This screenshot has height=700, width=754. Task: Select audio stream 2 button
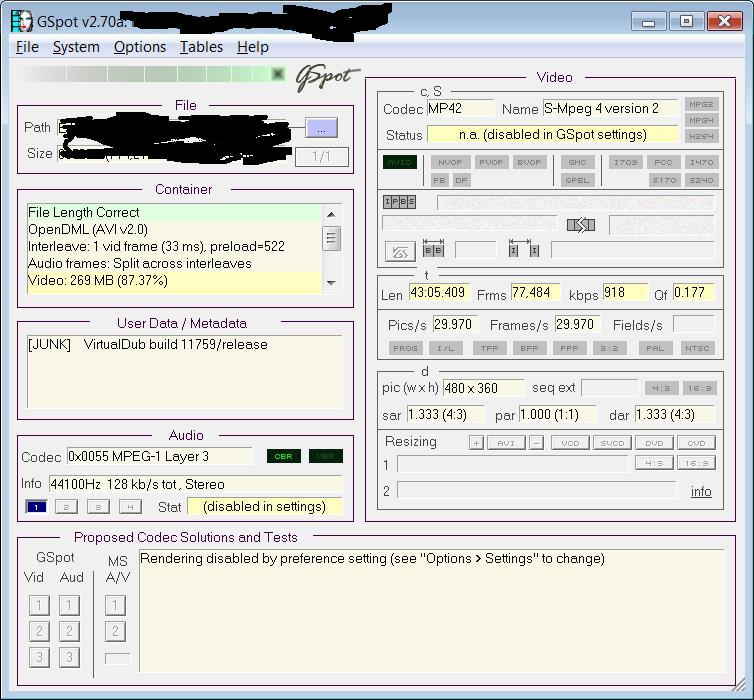tap(66, 507)
